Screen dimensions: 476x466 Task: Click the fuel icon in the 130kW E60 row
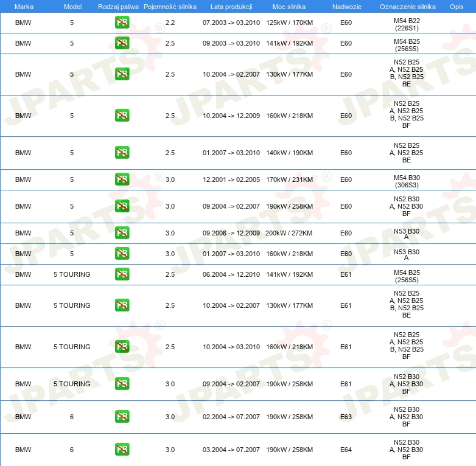coord(122,74)
